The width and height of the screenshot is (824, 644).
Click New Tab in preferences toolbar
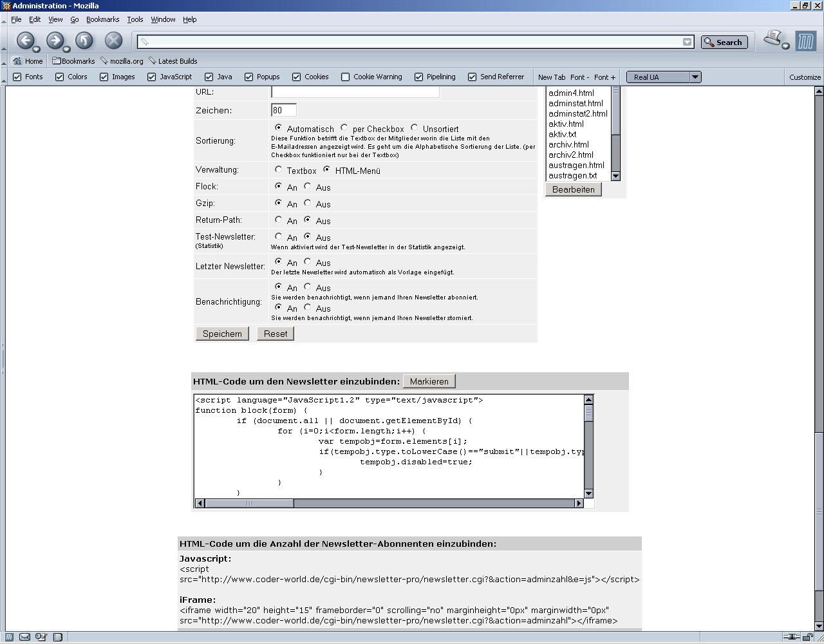[x=552, y=77]
